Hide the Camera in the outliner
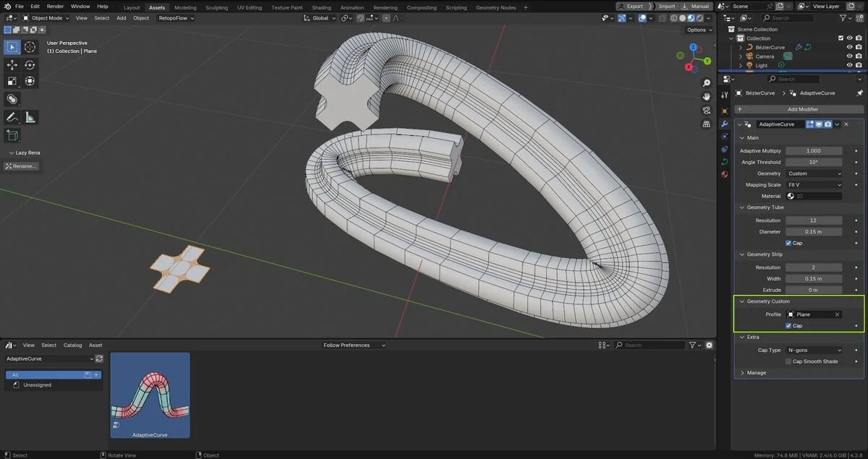 (850, 56)
